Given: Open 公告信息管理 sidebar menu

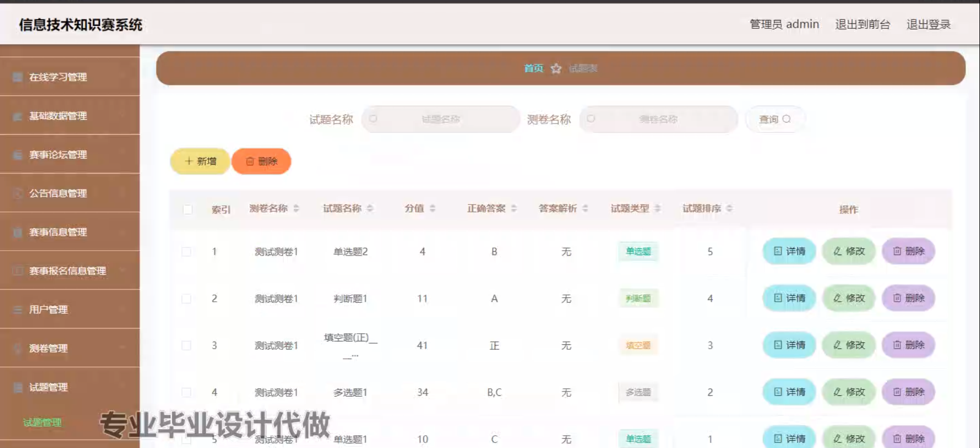Looking at the screenshot, I should click(69, 193).
